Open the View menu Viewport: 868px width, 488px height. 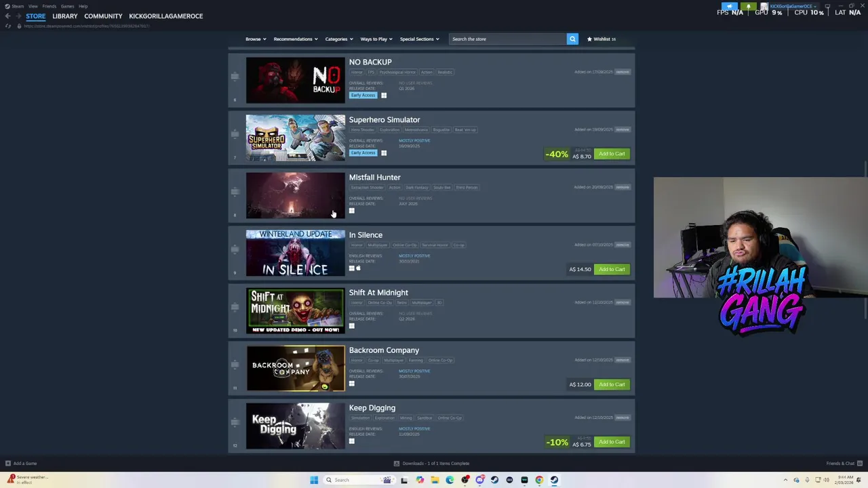pos(33,6)
